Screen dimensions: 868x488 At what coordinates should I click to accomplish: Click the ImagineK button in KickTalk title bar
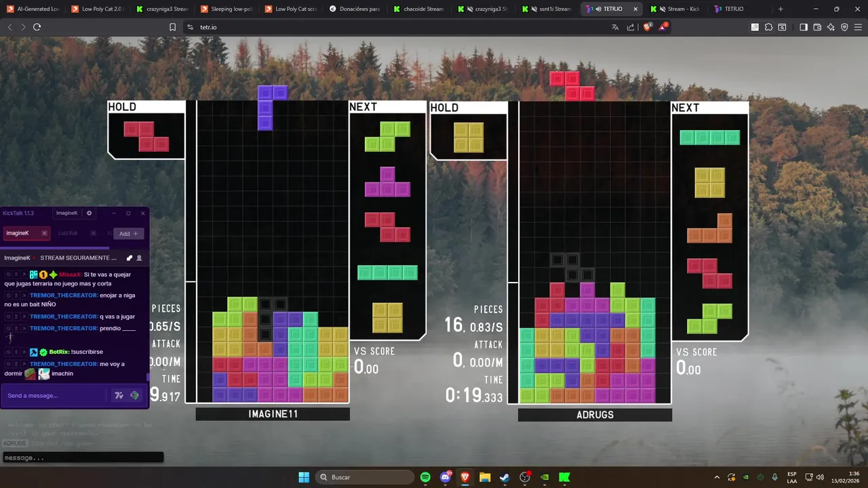(66, 213)
